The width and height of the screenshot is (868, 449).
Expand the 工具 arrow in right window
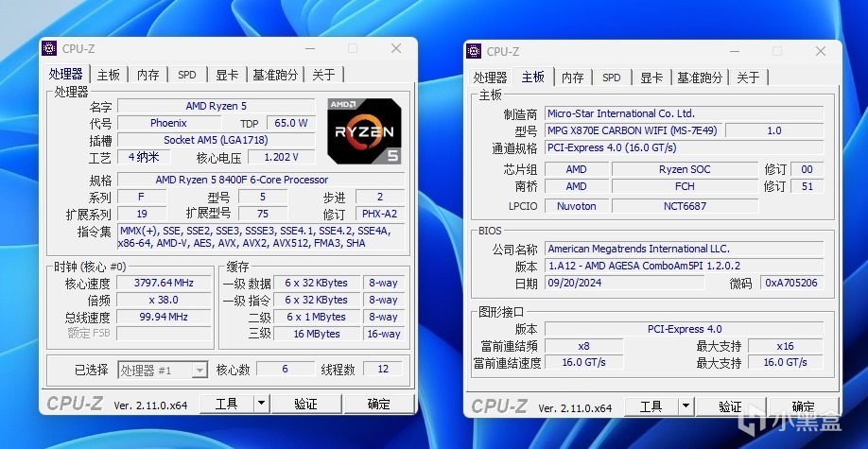coord(686,406)
